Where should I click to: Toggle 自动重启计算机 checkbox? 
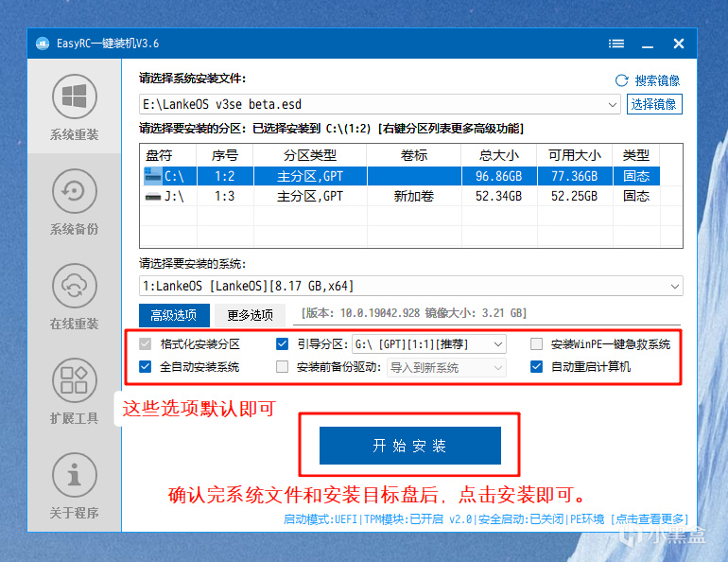pyautogui.click(x=536, y=367)
